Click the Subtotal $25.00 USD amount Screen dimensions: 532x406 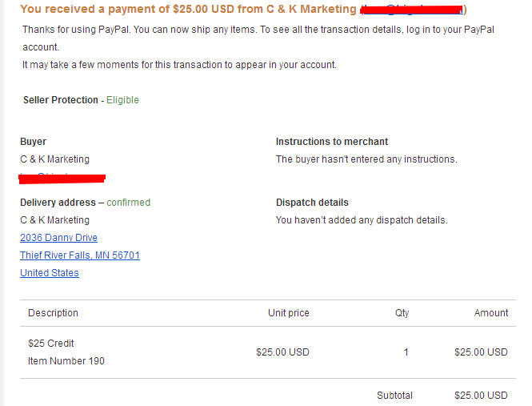(481, 395)
